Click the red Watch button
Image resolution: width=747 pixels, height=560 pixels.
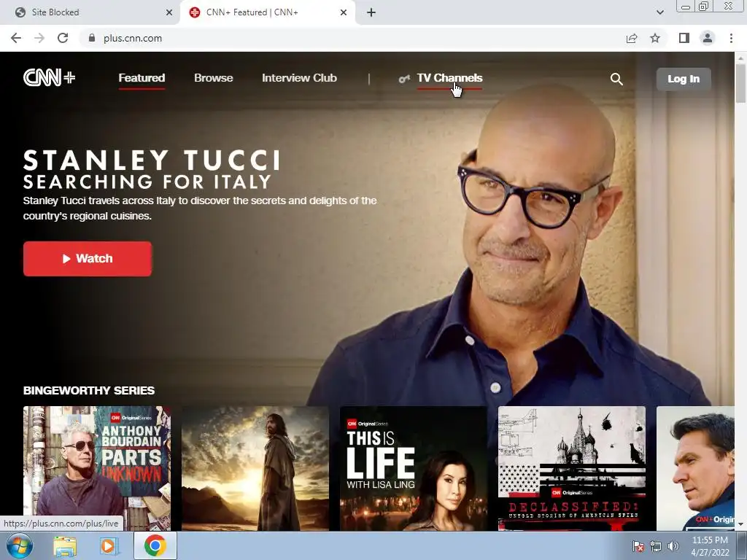[x=88, y=259]
